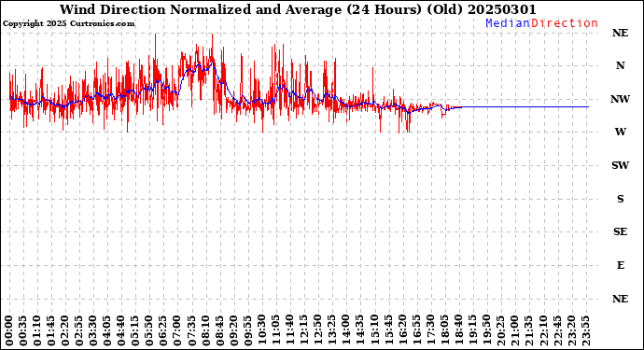
Task: Click the 10:30 time axis label
Action: (261, 330)
